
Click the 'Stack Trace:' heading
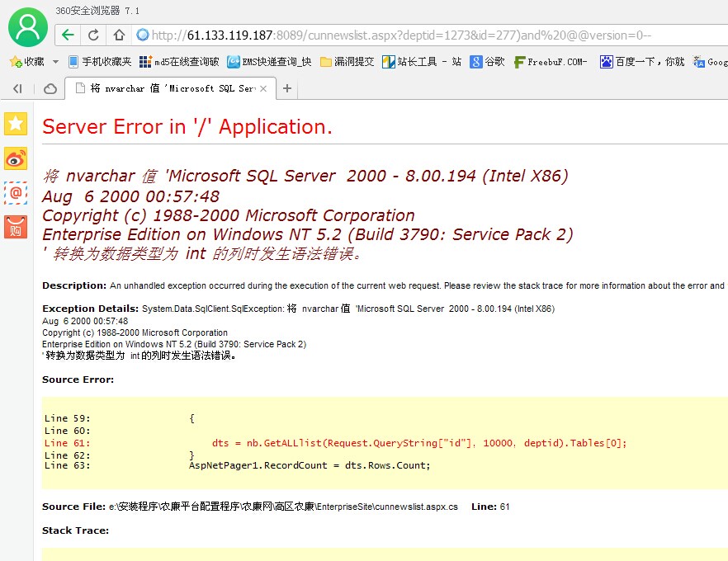coord(75,530)
